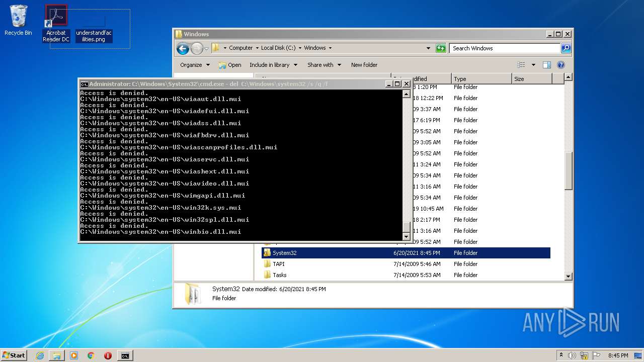Click the 7/14/2009 5:46 AM date cell
Image resolution: width=644 pixels, height=362 pixels.
click(x=417, y=264)
